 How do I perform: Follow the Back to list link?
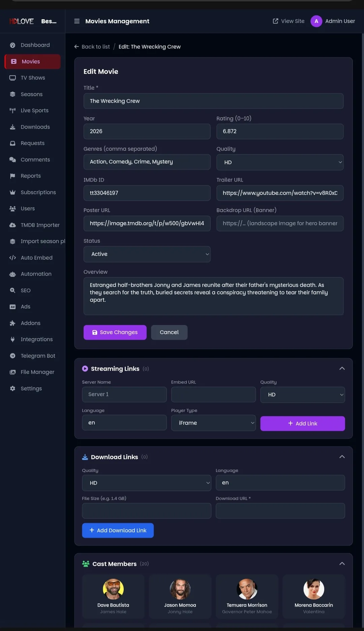pos(92,47)
